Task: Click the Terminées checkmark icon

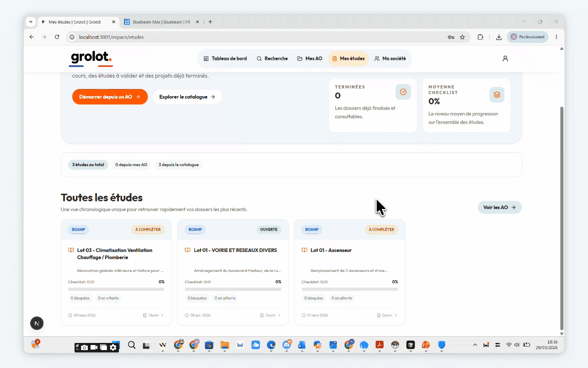Action: point(403,92)
